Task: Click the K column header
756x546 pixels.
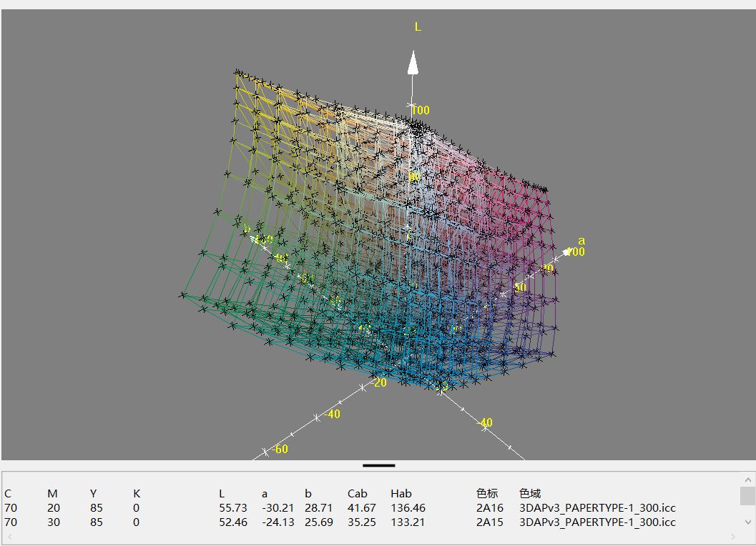Action: 137,493
